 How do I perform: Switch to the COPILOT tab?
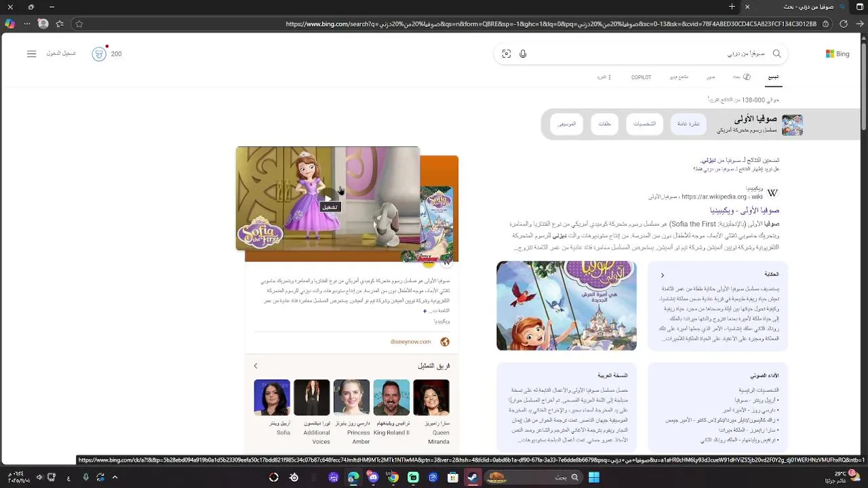(x=641, y=77)
